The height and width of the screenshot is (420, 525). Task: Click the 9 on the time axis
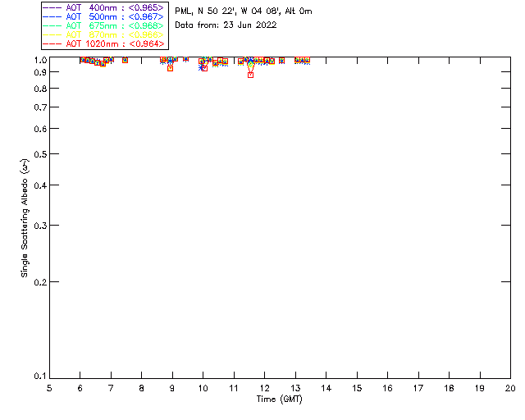click(x=172, y=388)
